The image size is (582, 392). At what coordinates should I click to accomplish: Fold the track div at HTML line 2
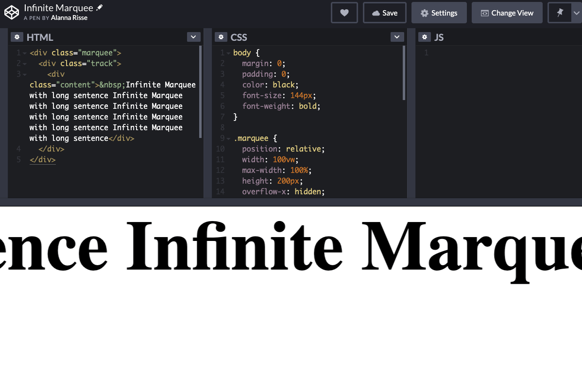point(25,64)
